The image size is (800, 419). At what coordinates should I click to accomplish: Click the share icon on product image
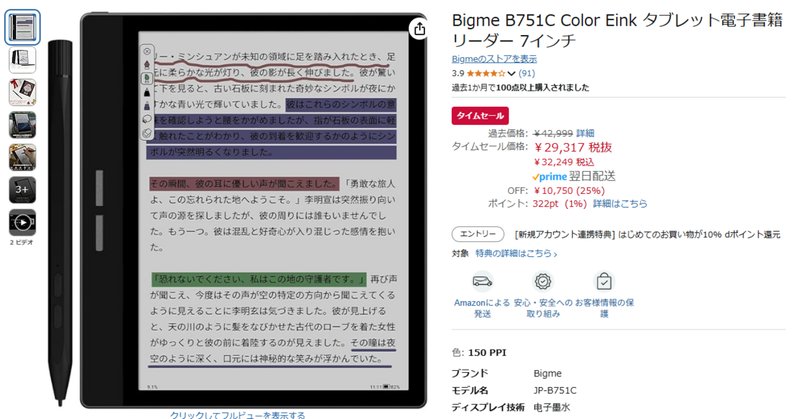(x=419, y=29)
